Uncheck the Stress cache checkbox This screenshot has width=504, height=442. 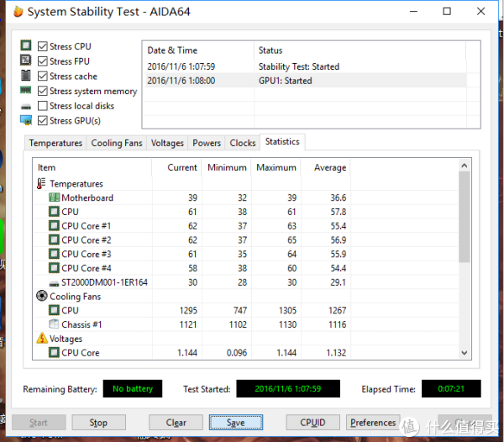[43, 76]
